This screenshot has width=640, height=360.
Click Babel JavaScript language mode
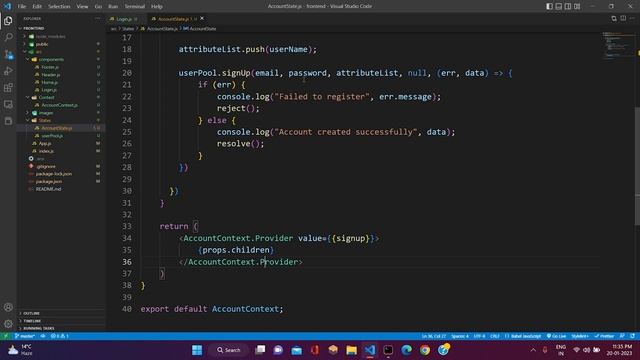click(523, 336)
